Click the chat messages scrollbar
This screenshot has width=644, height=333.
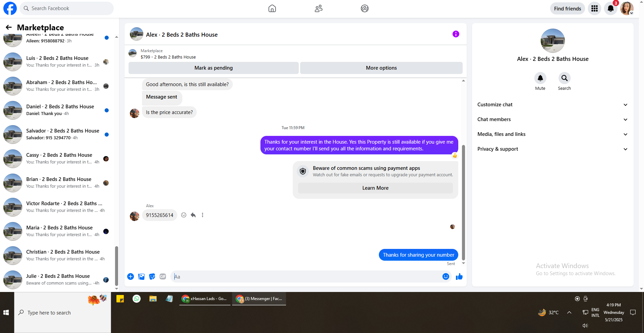[x=463, y=203]
